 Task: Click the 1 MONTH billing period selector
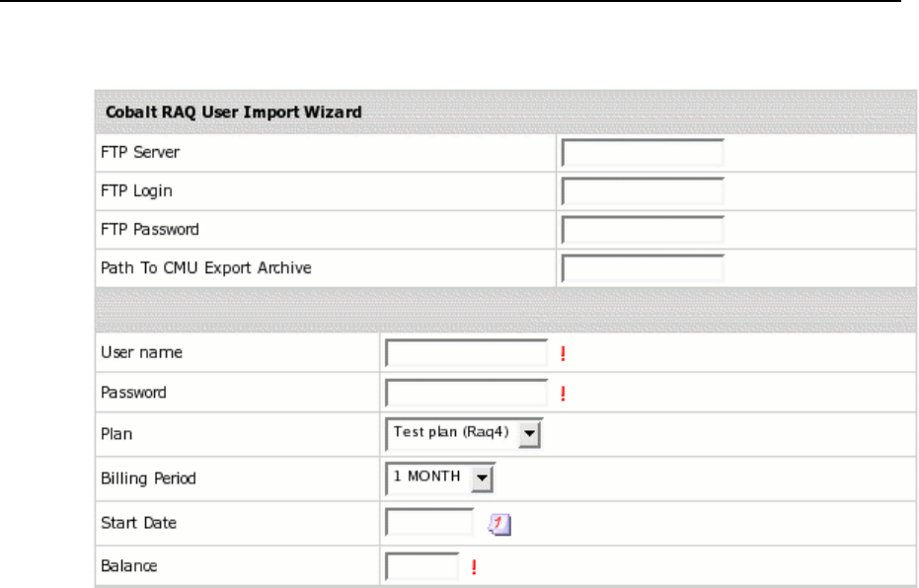[x=427, y=478]
